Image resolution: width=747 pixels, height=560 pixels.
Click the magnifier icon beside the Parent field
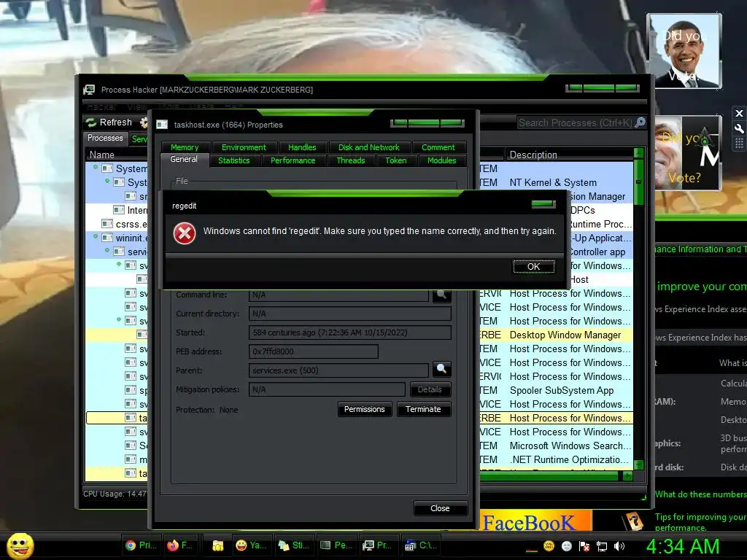441,369
